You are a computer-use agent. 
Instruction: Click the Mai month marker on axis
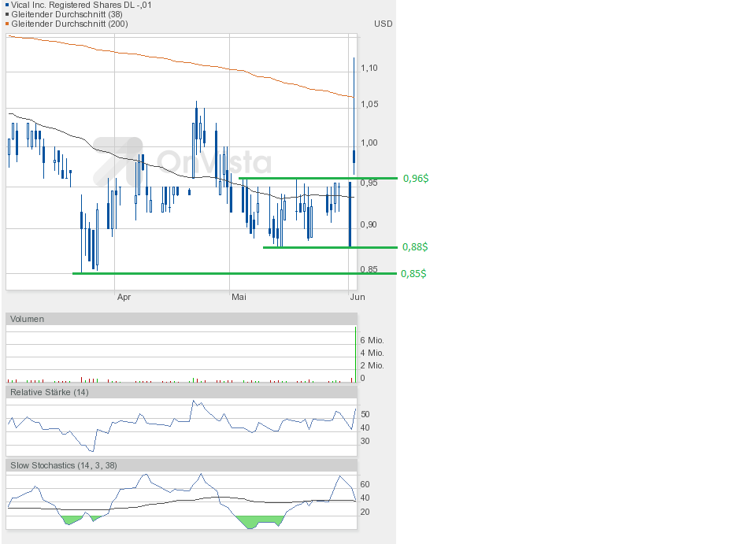click(239, 297)
